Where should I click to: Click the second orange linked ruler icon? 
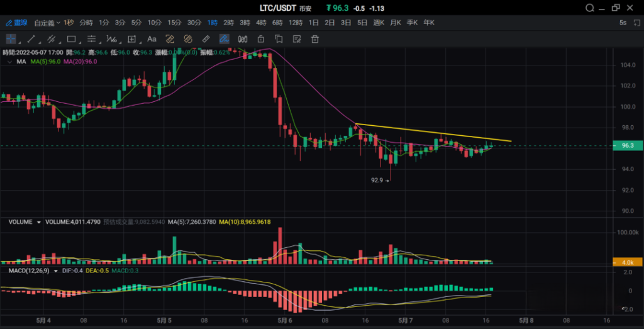[x=188, y=39]
